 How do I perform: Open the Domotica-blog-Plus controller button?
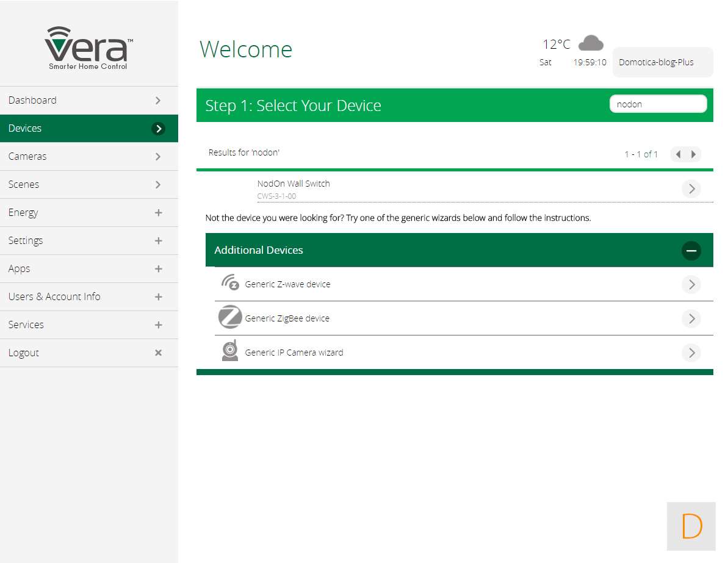pos(662,62)
